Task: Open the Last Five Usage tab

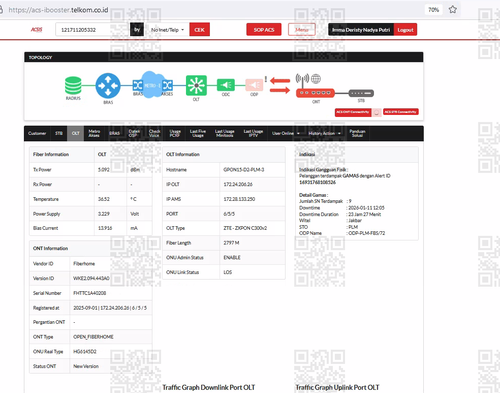Action: point(198,133)
